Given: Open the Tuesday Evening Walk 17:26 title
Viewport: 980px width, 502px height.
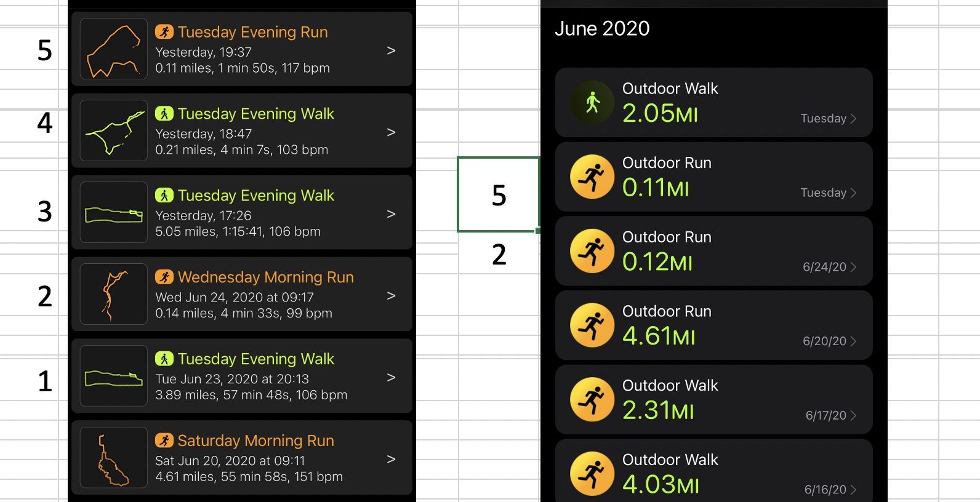Looking at the screenshot, I should [255, 196].
